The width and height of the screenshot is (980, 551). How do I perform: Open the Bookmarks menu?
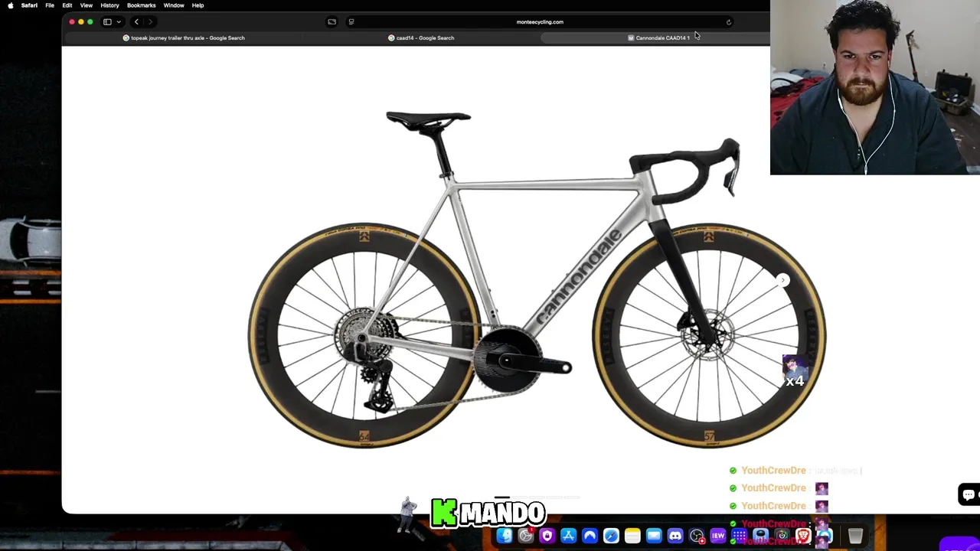click(141, 5)
